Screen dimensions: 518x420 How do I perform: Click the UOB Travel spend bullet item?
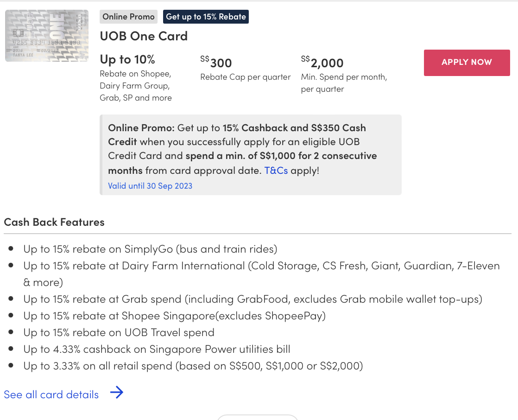119,332
